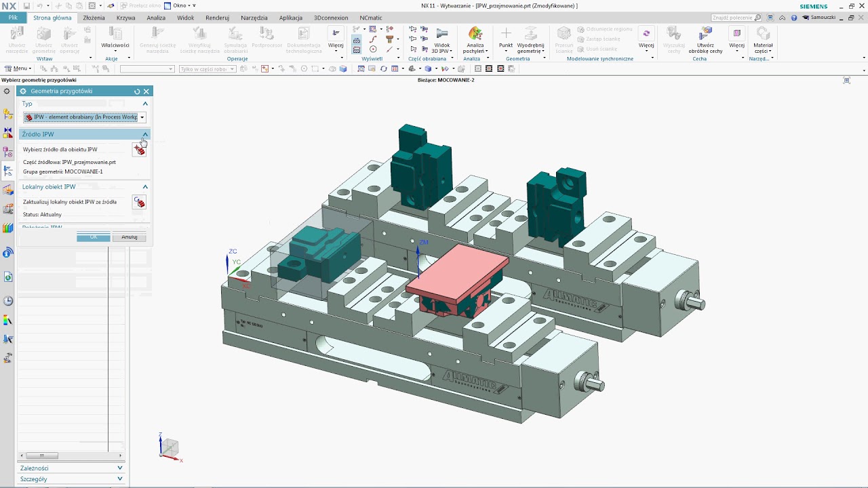Click the update local IPW from source icon
The image size is (868, 488).
(x=139, y=202)
